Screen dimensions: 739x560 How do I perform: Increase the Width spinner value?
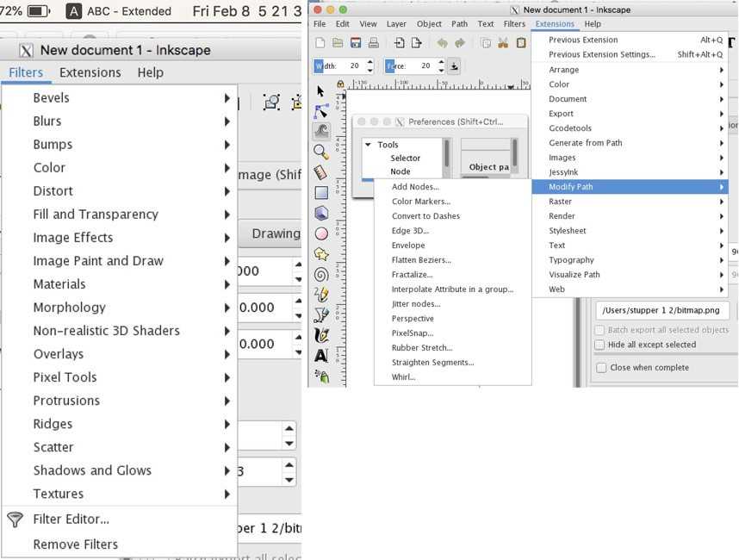pos(370,62)
